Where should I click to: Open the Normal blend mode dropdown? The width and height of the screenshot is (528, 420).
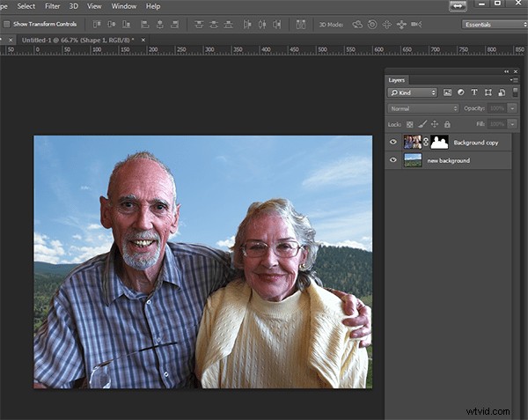point(423,108)
